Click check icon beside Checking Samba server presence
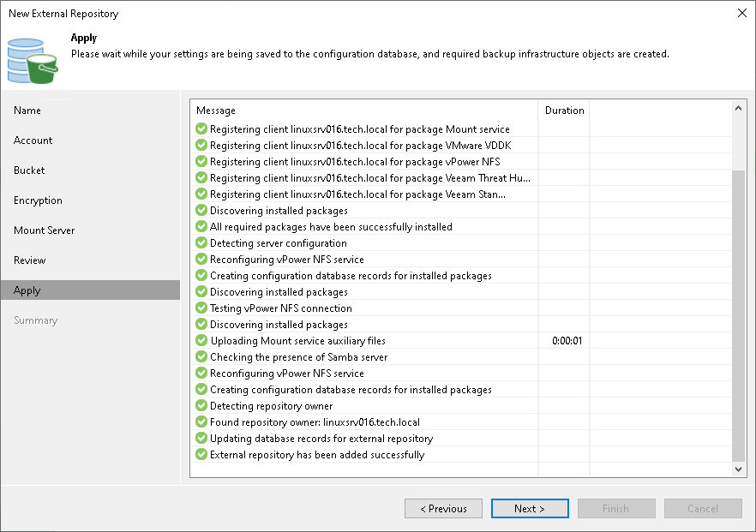The width and height of the screenshot is (756, 532). (x=201, y=356)
